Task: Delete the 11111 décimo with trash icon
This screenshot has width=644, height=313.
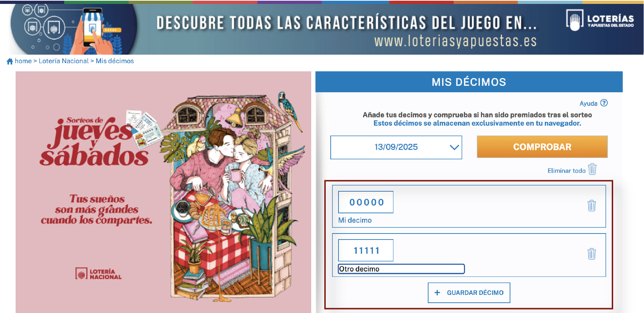Action: [x=592, y=254]
